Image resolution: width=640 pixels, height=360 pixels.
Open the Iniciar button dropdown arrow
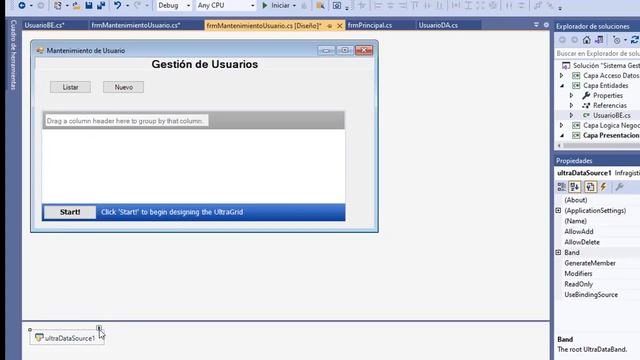click(x=294, y=6)
